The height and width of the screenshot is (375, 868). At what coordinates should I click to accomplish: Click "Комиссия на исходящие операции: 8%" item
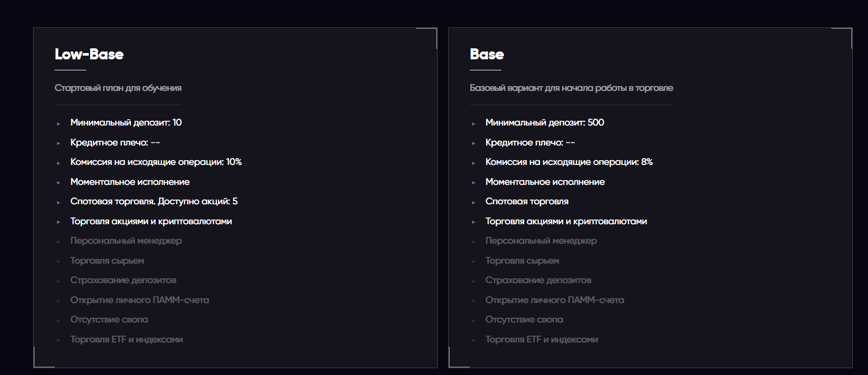[x=569, y=162]
